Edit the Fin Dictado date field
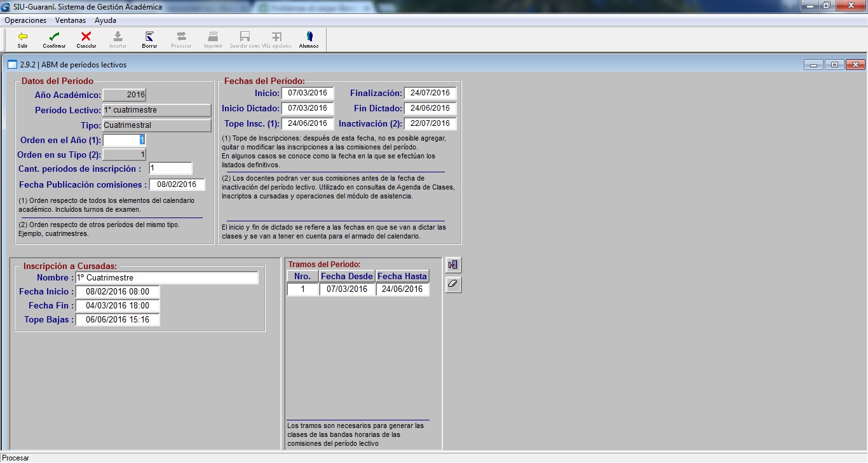 point(430,108)
